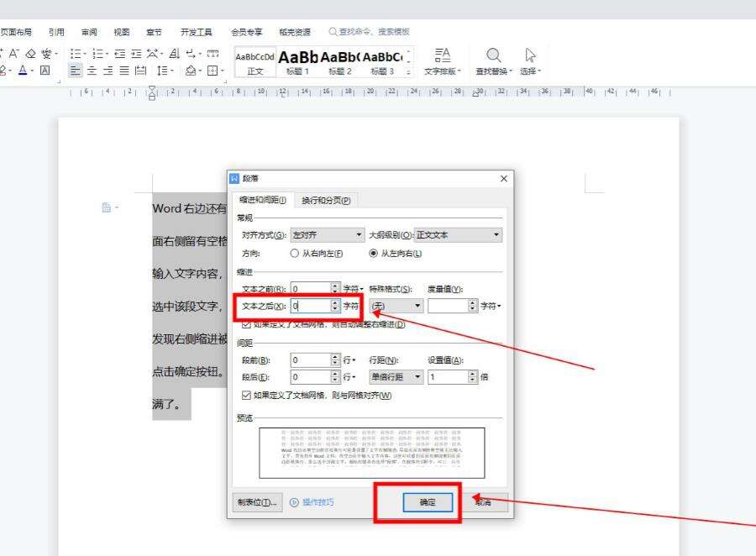This screenshot has height=556, width=756.
Task: Click the text-after (文本之后) indent input field
Action: [310, 307]
